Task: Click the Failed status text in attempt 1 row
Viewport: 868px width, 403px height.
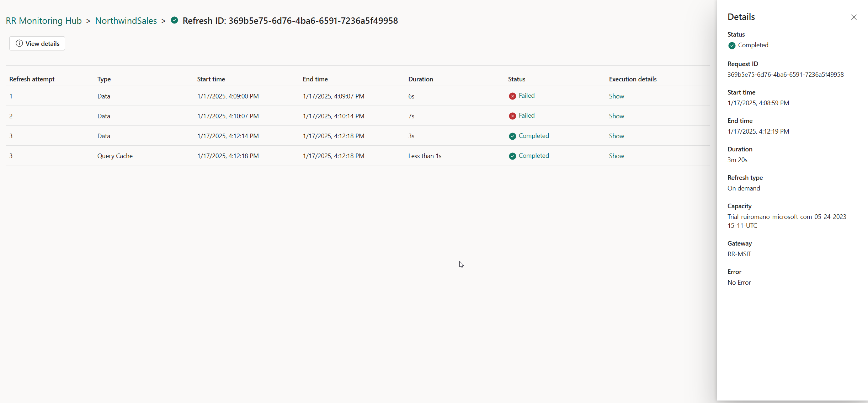Action: pos(527,96)
